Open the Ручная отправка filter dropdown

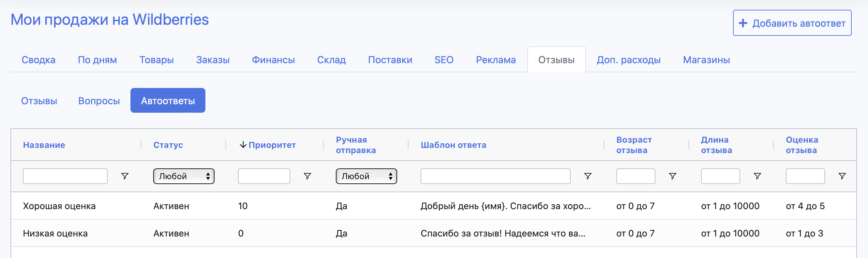pos(366,176)
